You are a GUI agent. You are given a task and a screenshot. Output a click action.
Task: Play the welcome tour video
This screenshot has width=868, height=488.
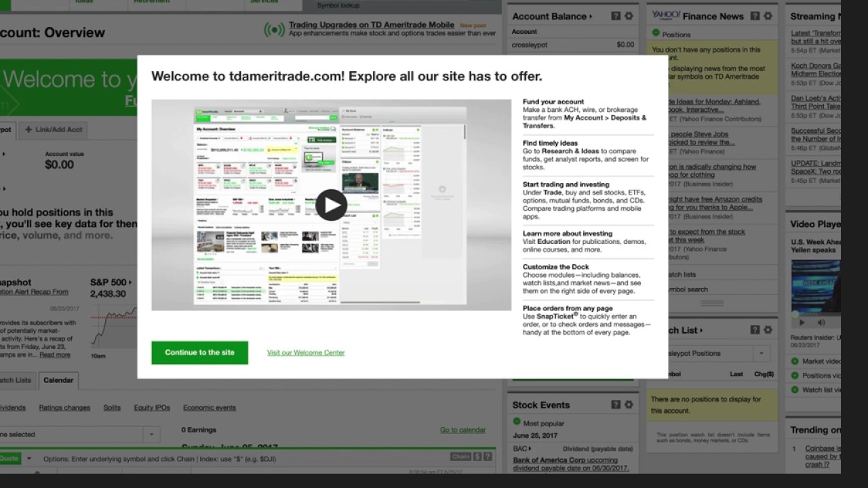tap(331, 205)
